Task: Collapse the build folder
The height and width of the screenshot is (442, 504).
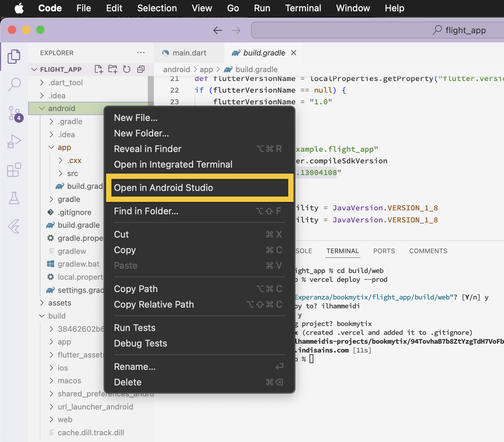Action: [x=57, y=316]
